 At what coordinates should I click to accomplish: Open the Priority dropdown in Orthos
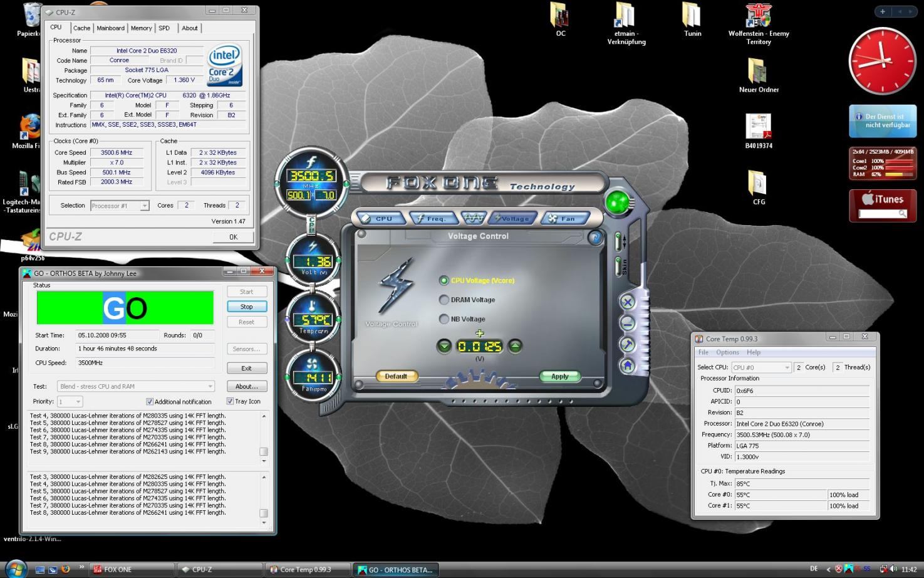(70, 401)
